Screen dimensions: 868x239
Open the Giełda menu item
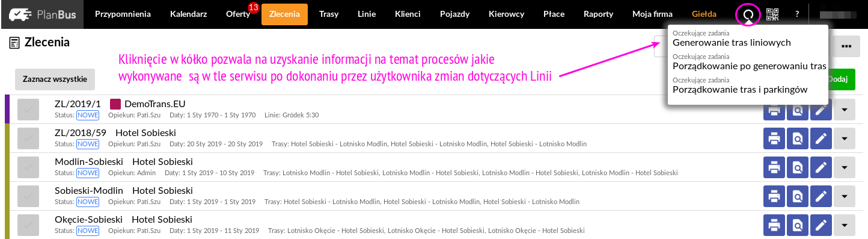704,14
